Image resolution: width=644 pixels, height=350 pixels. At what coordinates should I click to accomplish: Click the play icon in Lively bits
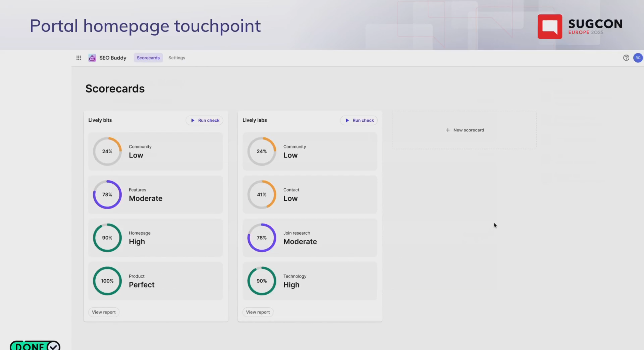tap(193, 120)
